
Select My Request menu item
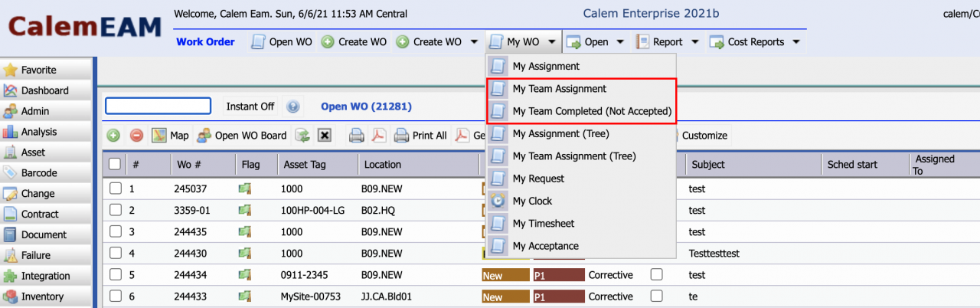pos(581,179)
